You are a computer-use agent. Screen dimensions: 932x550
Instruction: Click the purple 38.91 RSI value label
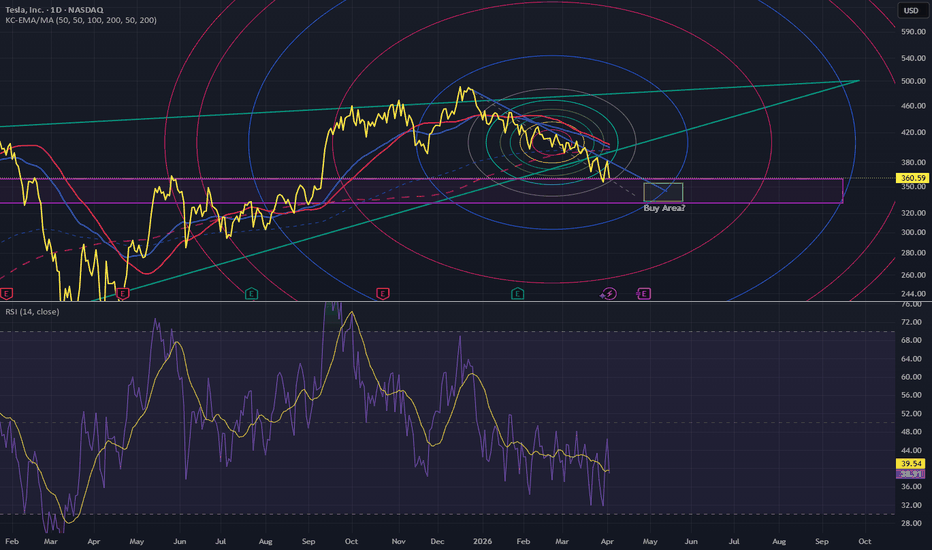point(911,474)
